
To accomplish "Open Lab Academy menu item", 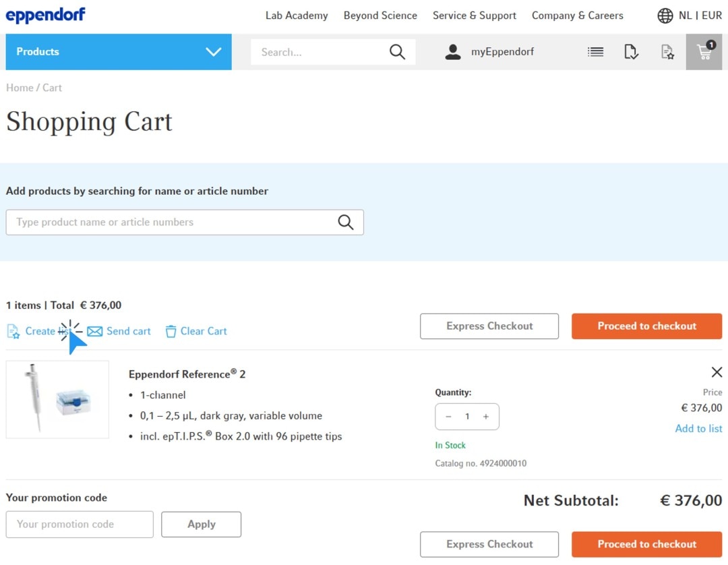I will click(x=297, y=16).
